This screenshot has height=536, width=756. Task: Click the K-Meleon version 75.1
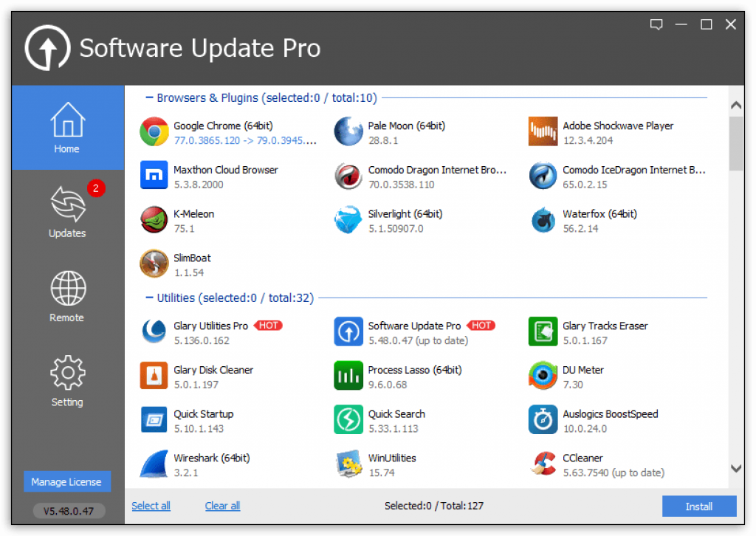pos(184,228)
